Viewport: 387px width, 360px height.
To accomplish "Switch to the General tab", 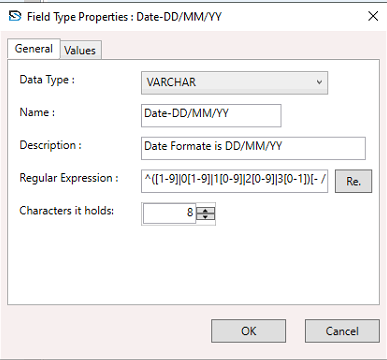I will pos(34,49).
